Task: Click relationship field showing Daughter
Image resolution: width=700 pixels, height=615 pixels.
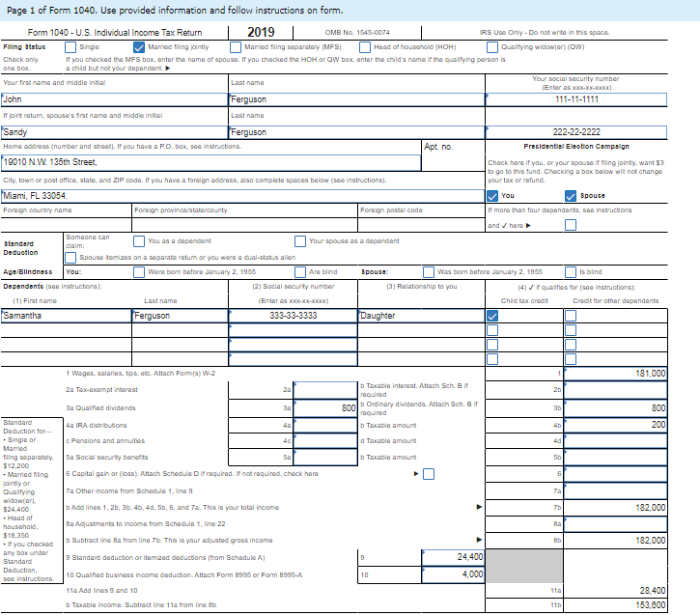Action: (x=421, y=316)
